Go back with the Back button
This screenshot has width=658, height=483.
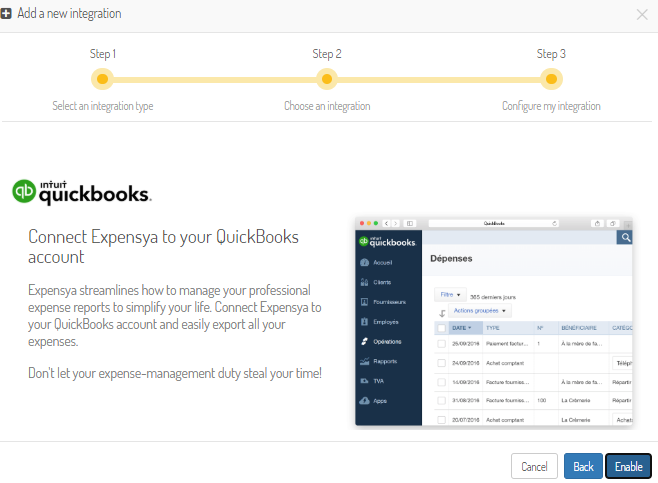coord(583,466)
